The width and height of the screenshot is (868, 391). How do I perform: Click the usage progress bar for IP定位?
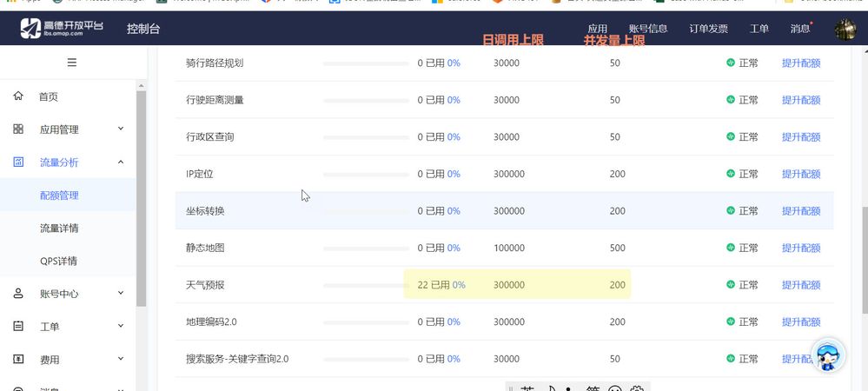(366, 175)
